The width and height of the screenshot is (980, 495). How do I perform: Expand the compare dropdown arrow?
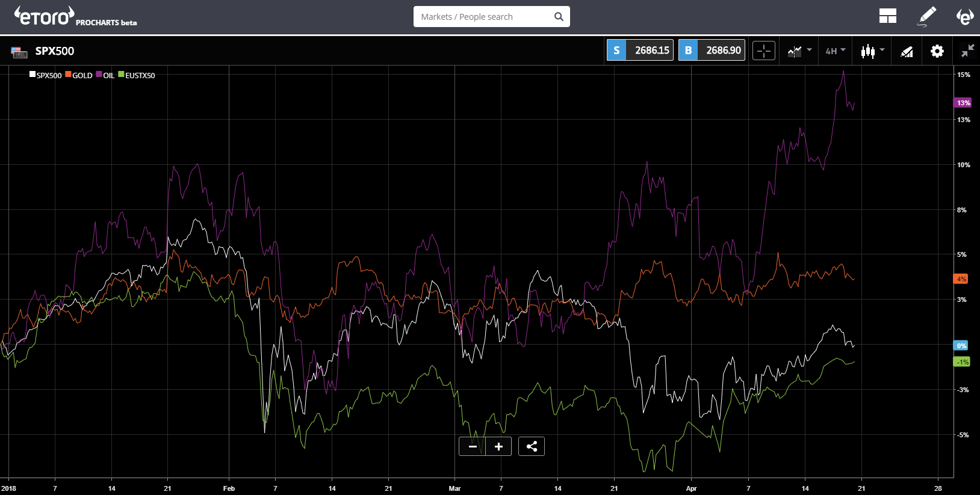click(x=810, y=50)
